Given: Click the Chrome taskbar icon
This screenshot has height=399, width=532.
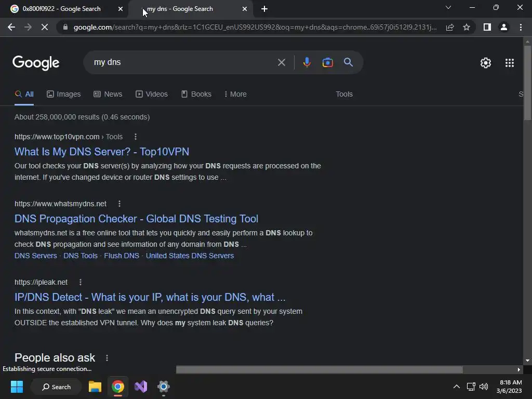Looking at the screenshot, I should tap(118, 387).
